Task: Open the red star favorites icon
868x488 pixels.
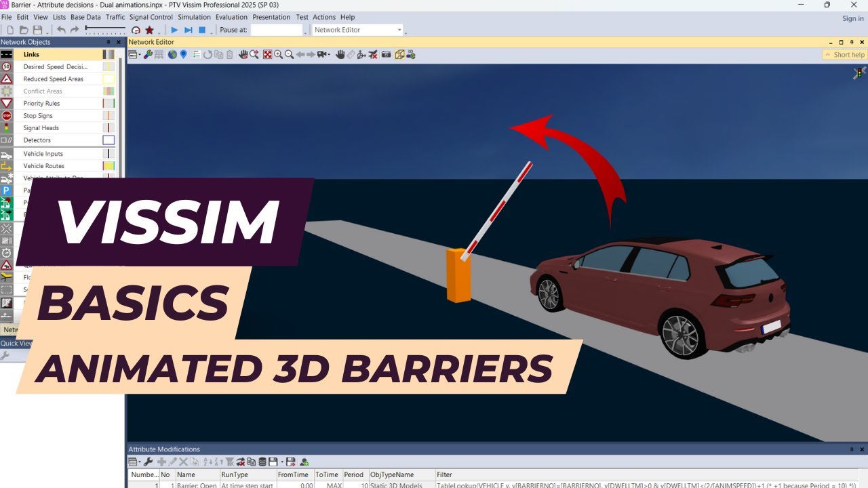Action: click(x=149, y=30)
